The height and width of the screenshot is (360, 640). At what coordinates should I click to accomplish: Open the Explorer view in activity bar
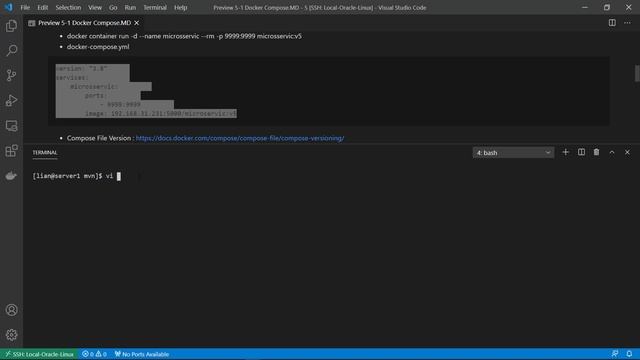pos(11,26)
